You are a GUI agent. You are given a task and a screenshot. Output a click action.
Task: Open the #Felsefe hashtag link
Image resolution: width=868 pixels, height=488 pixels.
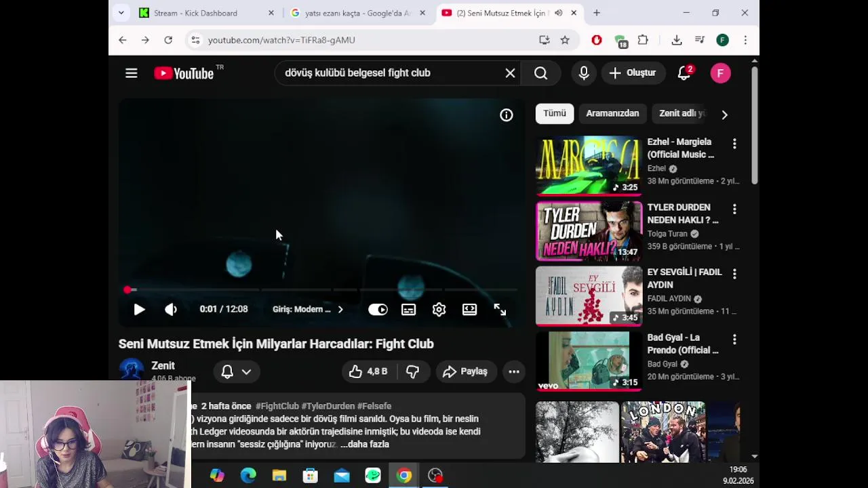point(374,406)
